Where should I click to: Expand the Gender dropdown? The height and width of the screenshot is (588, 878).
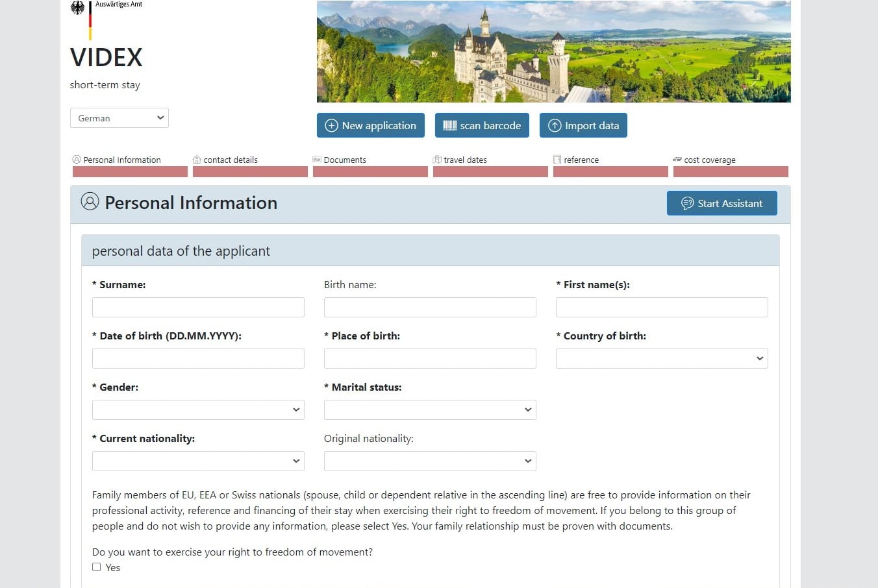click(198, 410)
